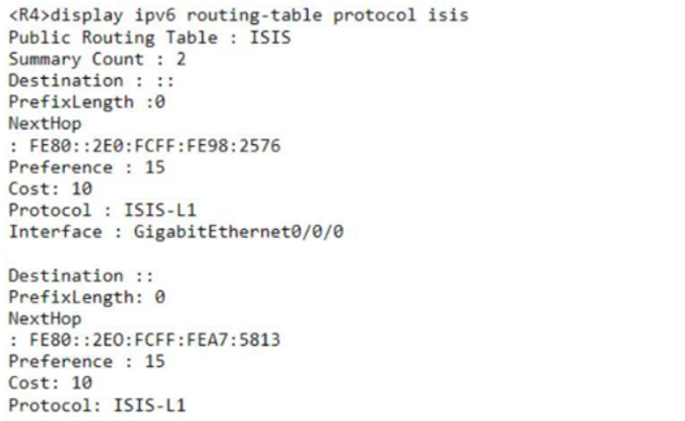Click the first Destination : :: line
This screenshot has height=421, width=685.
pos(91,80)
